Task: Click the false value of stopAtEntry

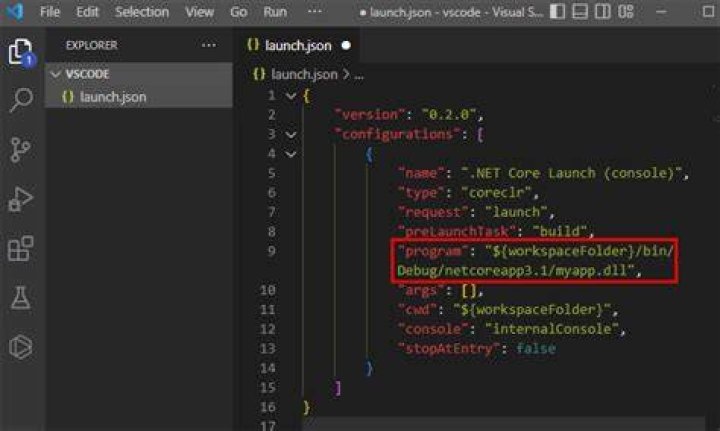Action: tap(536, 348)
